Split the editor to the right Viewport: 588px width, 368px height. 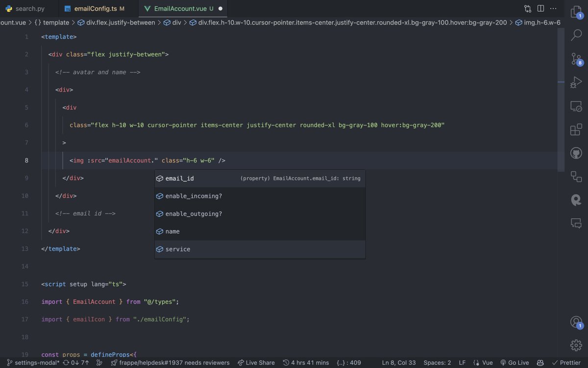540,9
